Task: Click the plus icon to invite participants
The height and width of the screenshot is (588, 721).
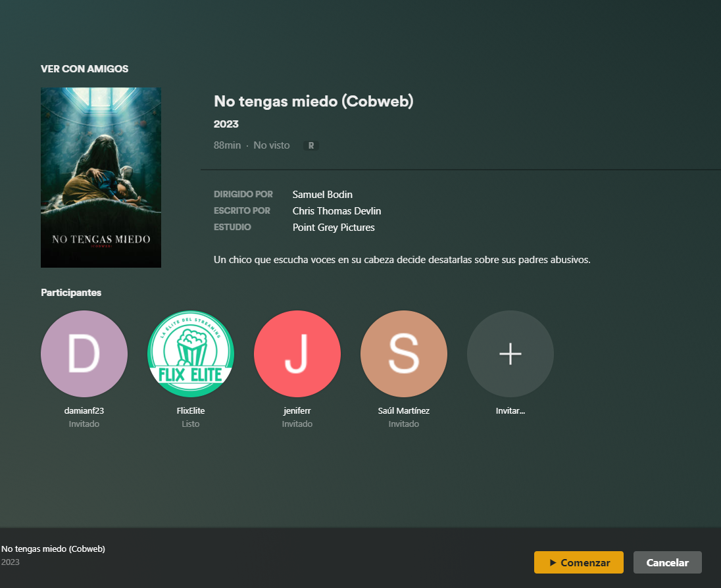Action: pos(510,354)
